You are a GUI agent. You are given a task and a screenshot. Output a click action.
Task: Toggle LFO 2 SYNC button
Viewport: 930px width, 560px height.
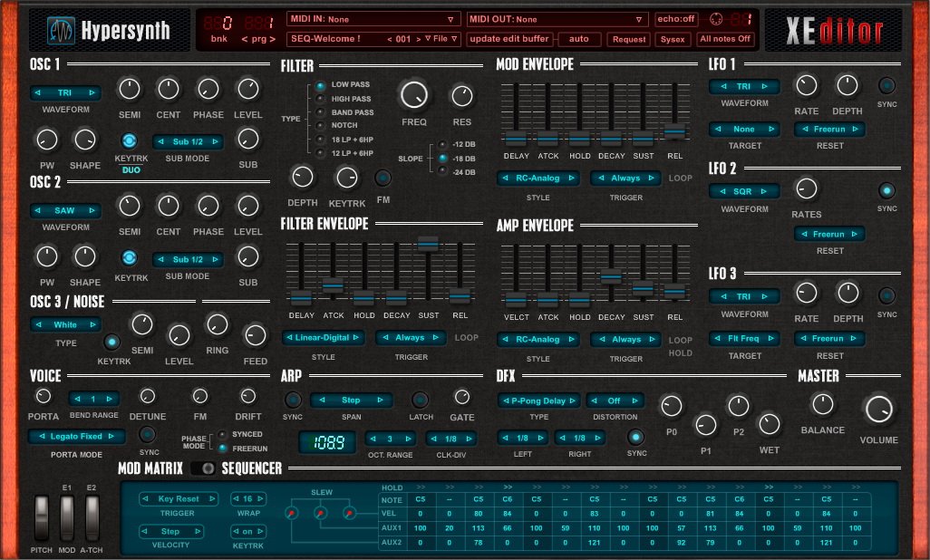click(x=886, y=190)
